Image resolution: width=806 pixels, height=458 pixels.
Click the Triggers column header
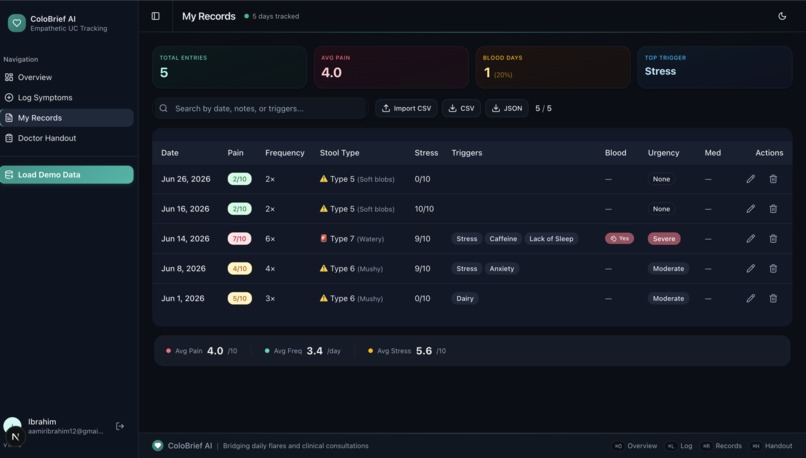pyautogui.click(x=467, y=153)
